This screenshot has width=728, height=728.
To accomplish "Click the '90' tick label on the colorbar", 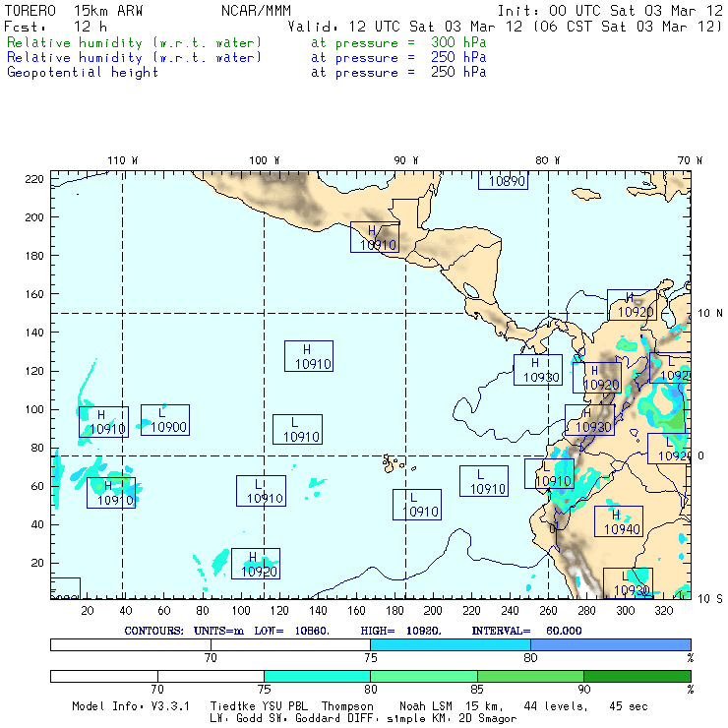I will [x=584, y=690].
